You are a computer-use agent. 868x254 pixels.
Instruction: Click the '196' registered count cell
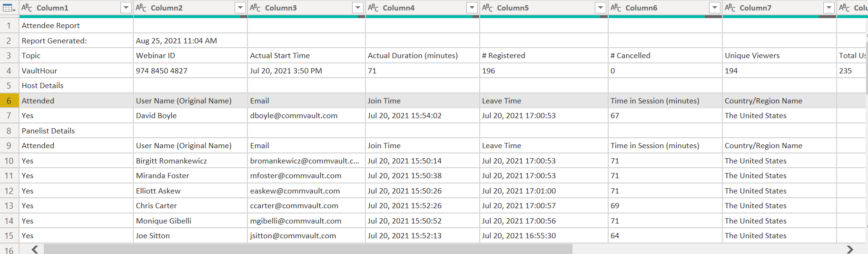[x=544, y=71]
